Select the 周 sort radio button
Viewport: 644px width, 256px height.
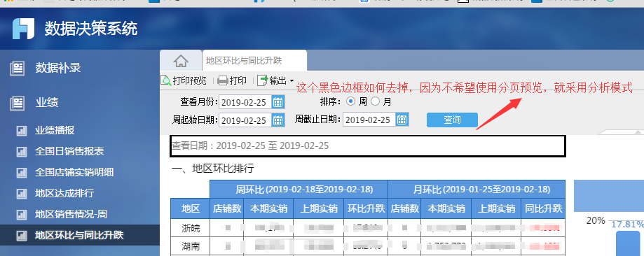coord(351,101)
